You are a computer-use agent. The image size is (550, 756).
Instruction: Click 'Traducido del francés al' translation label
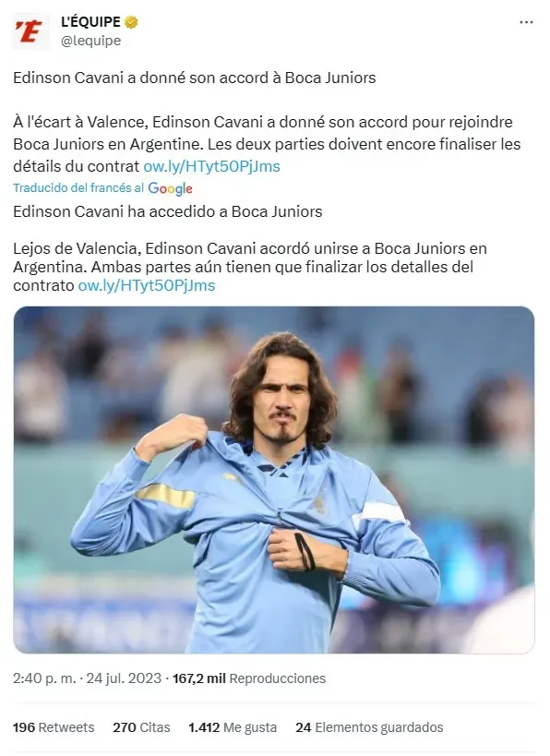point(78,187)
